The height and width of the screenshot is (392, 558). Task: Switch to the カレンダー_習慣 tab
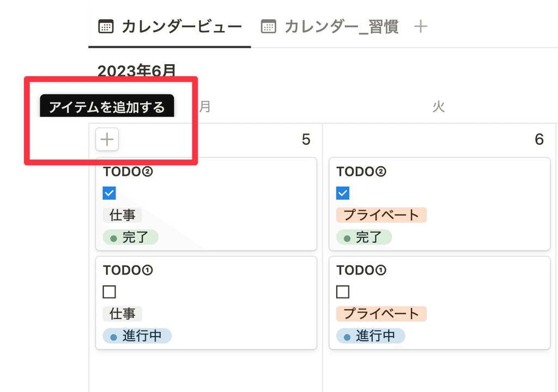pos(330,27)
